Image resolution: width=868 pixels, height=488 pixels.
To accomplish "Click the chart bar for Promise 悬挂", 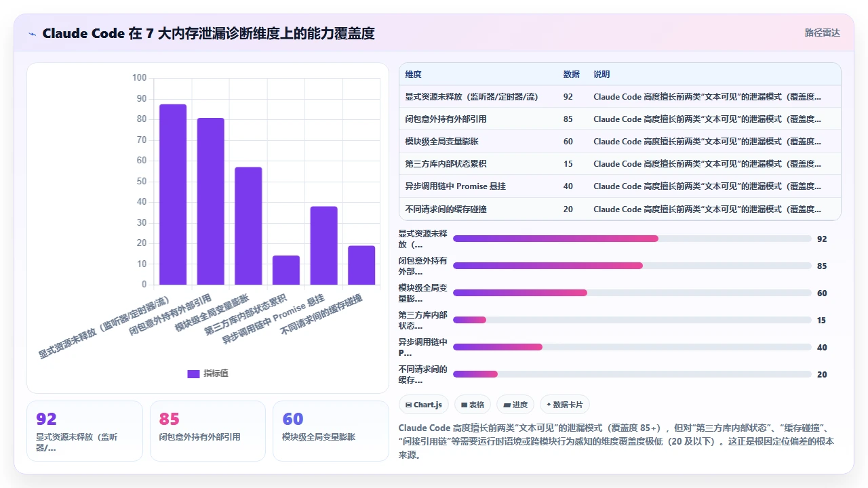I will pos(324,245).
